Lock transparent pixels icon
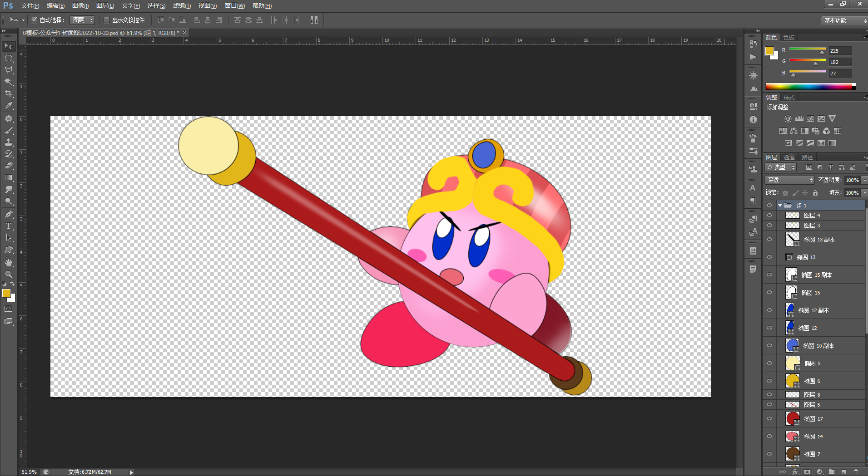The width and height of the screenshot is (868, 476). tap(785, 193)
